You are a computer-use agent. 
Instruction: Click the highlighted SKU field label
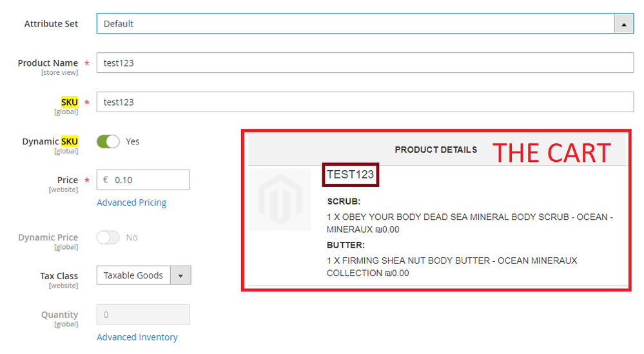[69, 102]
